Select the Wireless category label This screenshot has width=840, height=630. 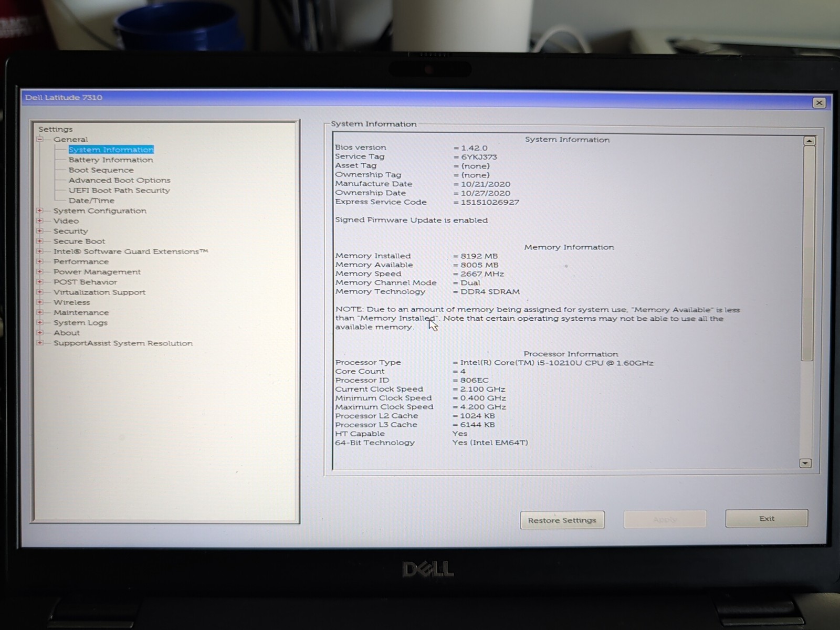pos(71,302)
